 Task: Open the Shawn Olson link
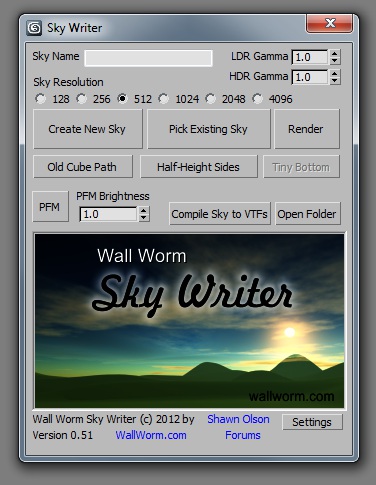click(x=238, y=419)
